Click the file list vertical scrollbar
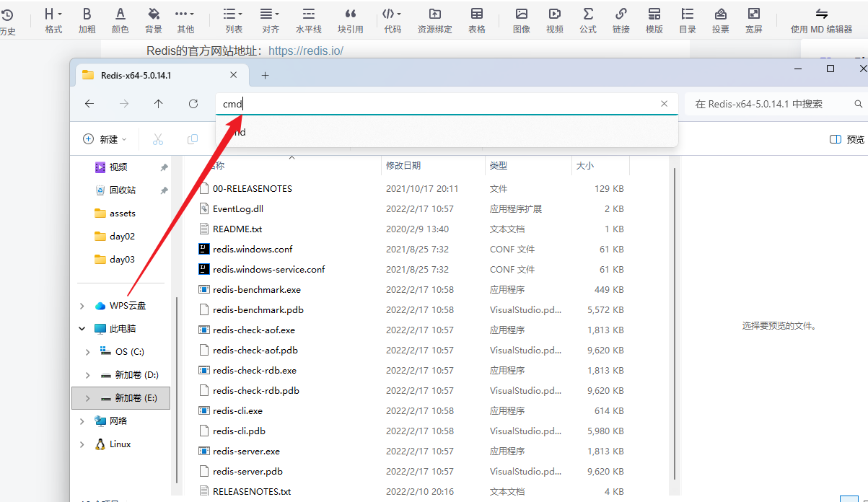This screenshot has width=868, height=502. [675, 325]
